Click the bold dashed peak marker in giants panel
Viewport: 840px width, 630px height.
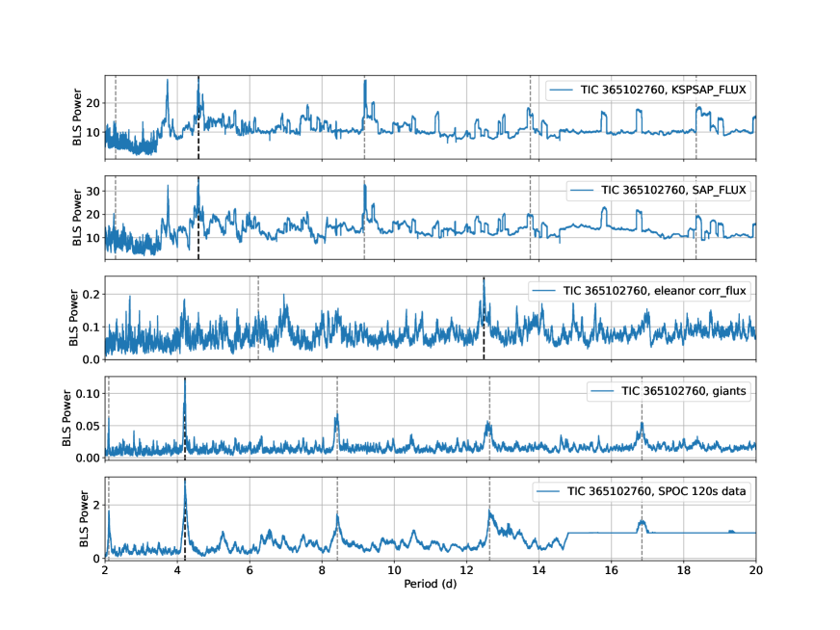tap(185, 418)
